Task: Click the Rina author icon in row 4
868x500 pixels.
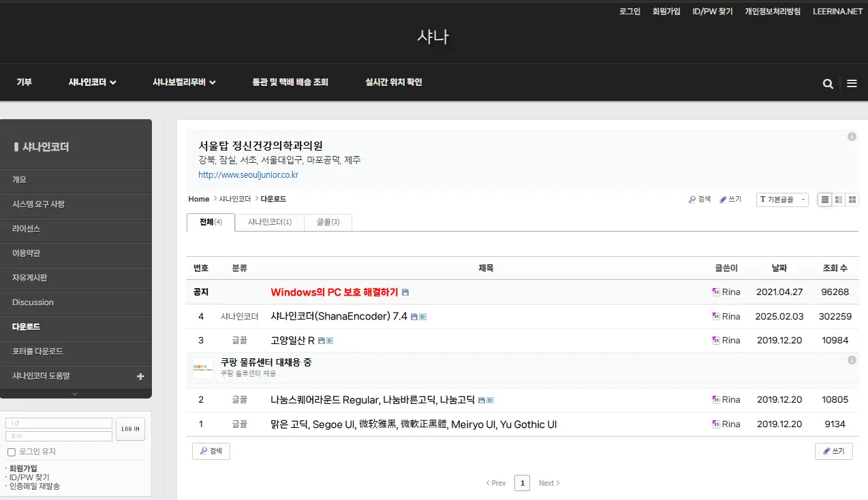Action: coord(716,317)
